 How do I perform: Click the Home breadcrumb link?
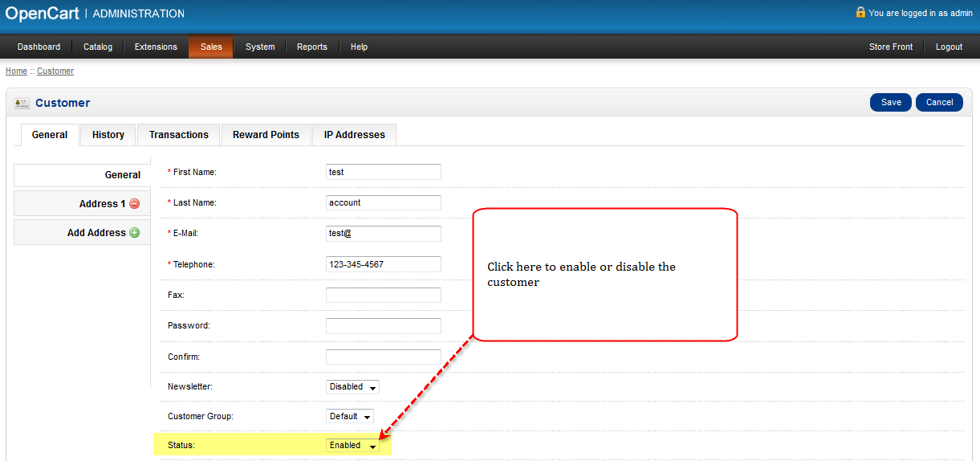click(16, 71)
